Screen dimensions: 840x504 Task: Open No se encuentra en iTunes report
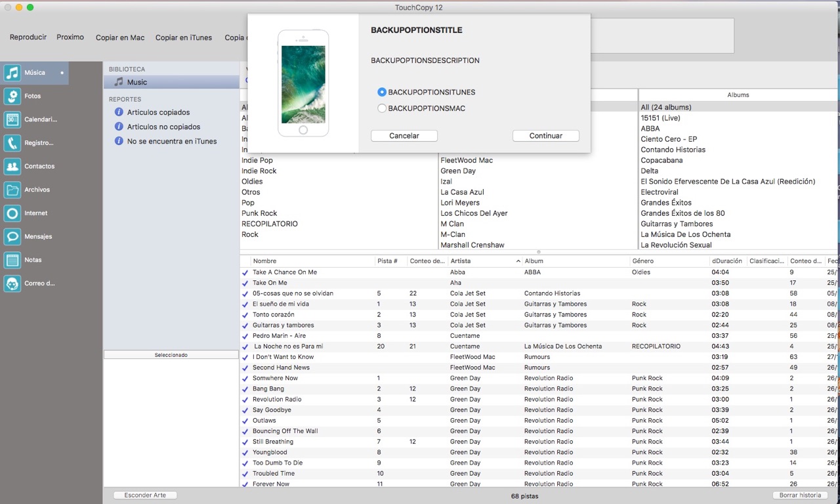coord(171,141)
